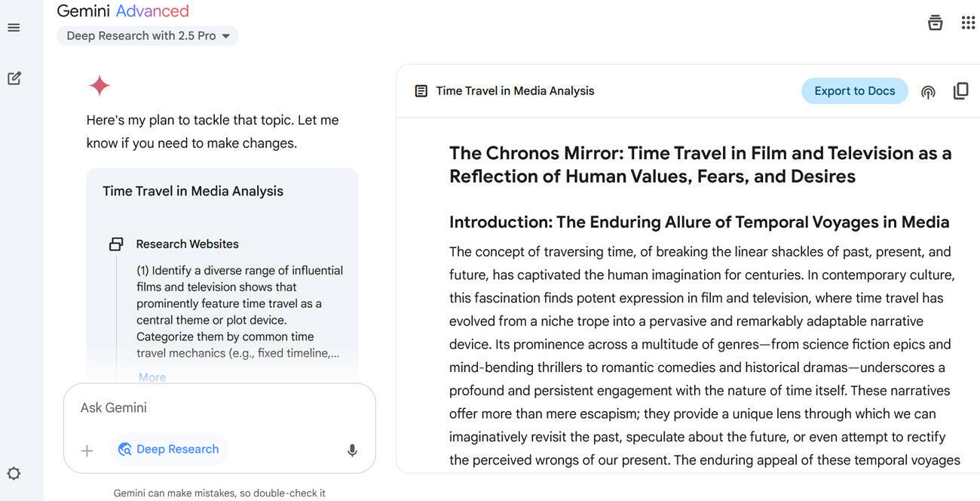Open the Google apps grid
Image resolution: width=980 pixels, height=501 pixels.
coord(968,23)
